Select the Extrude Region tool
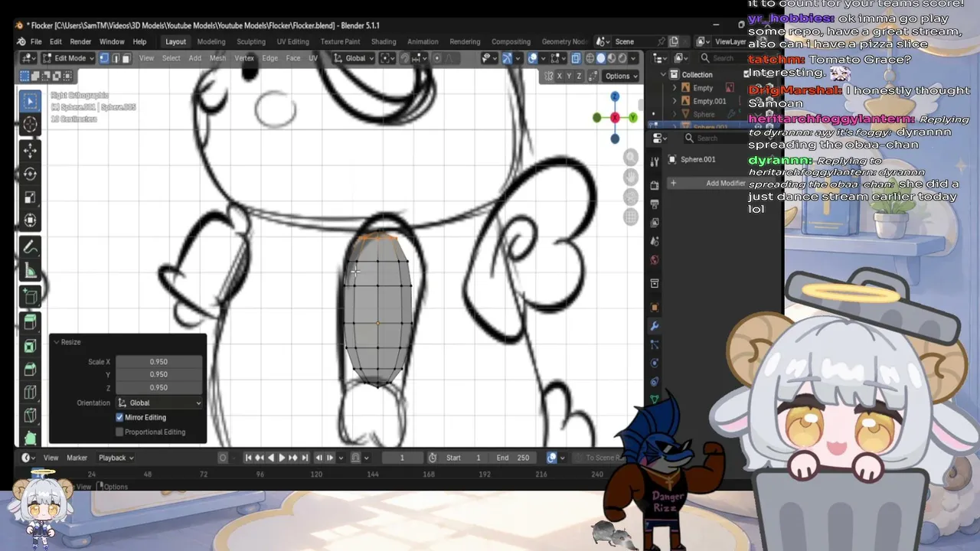The width and height of the screenshot is (980, 551). pos(30,322)
